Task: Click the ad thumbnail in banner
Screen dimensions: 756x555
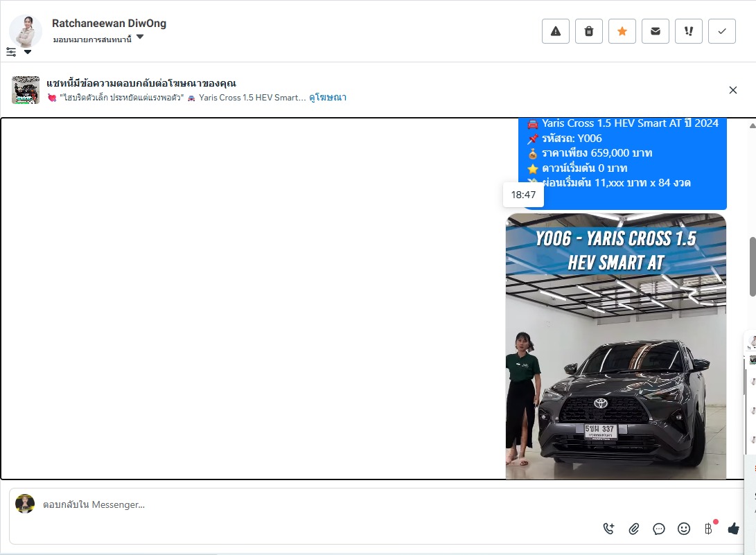Action: pyautogui.click(x=26, y=89)
